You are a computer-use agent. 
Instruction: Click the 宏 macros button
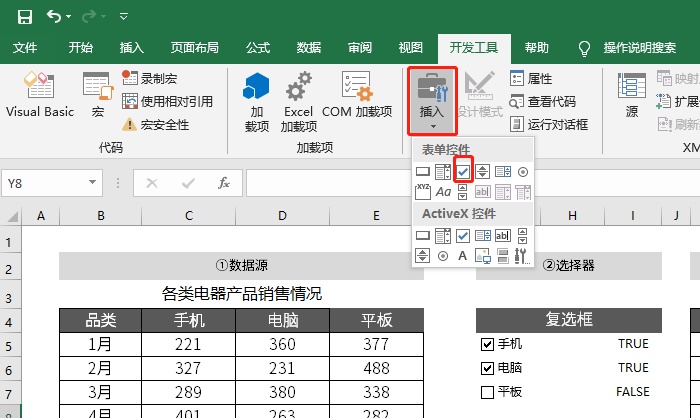(98, 95)
